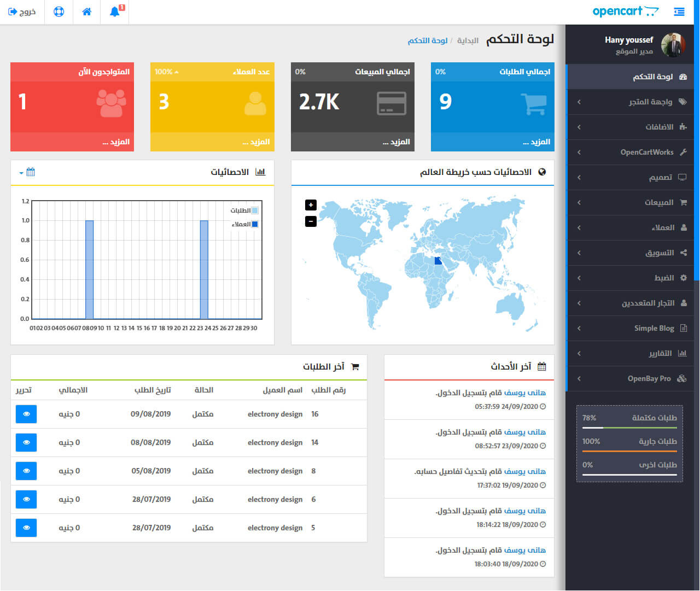
Task: Toggle the sidebar menu hamburger icon
Action: 679,11
